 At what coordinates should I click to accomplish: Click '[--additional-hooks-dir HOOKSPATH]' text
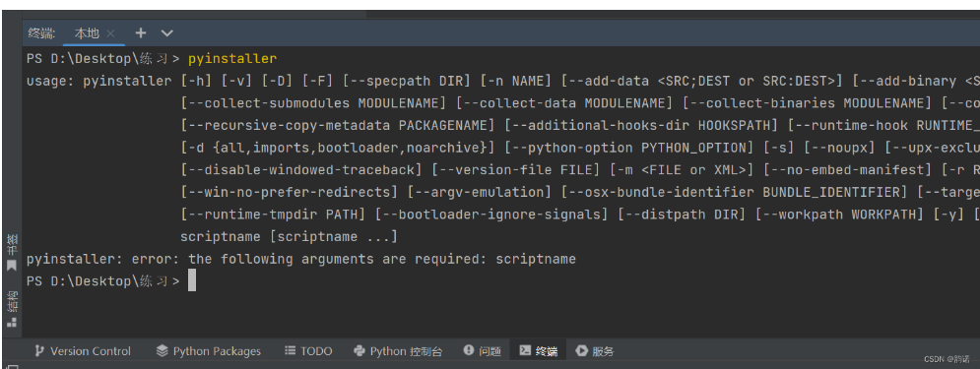(x=641, y=126)
